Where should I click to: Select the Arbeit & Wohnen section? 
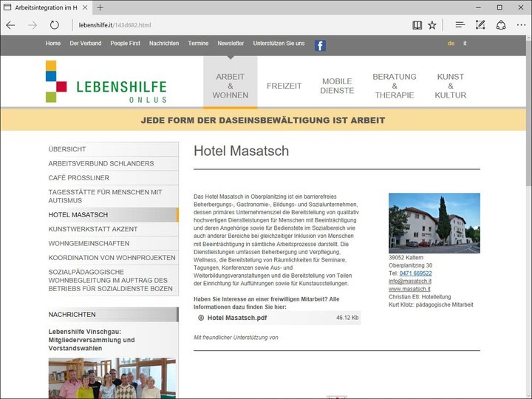pos(231,86)
